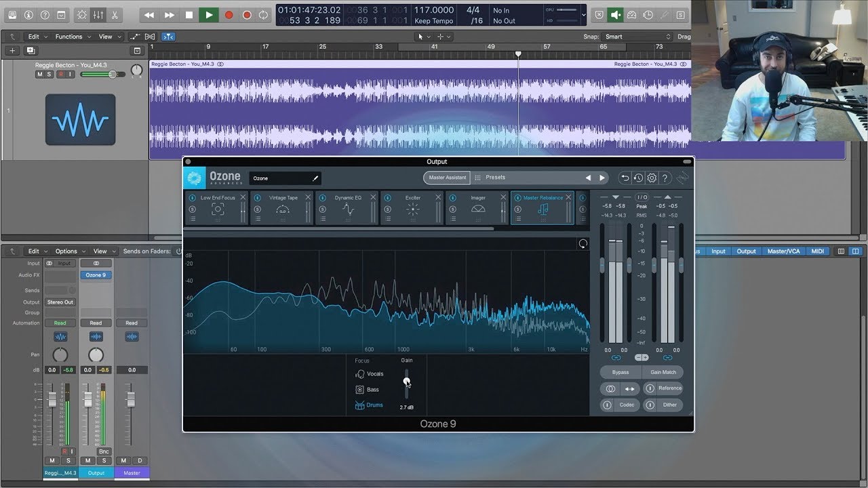
Task: Click the Fast Forward transport button
Action: point(170,14)
